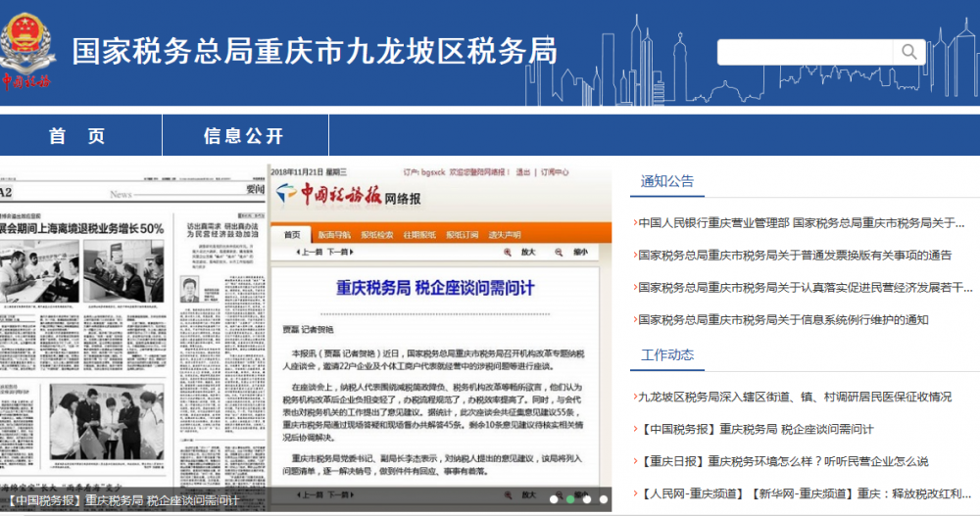Screen dimensions: 980x516
Task: Open notice about 促进民营经济发展
Action: click(x=804, y=287)
